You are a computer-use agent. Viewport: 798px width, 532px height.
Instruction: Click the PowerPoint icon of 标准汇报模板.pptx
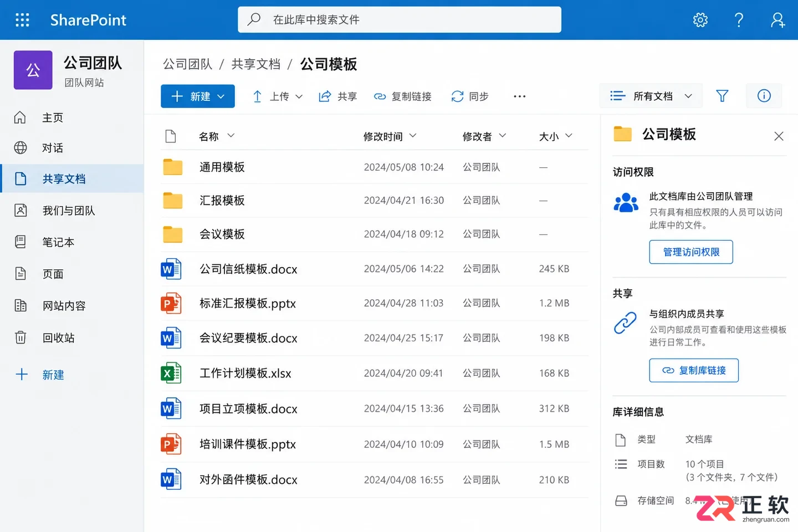click(x=171, y=303)
